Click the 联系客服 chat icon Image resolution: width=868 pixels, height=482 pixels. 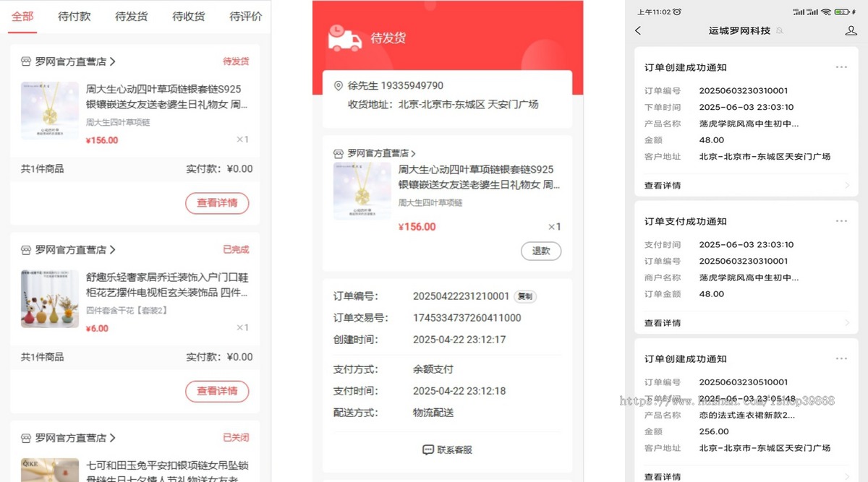point(427,449)
